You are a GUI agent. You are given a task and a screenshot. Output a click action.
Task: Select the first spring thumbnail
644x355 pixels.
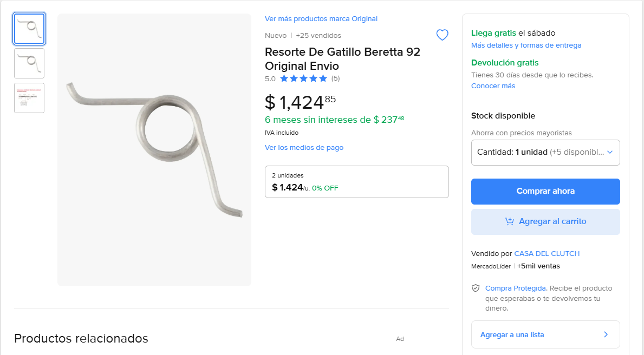point(29,29)
